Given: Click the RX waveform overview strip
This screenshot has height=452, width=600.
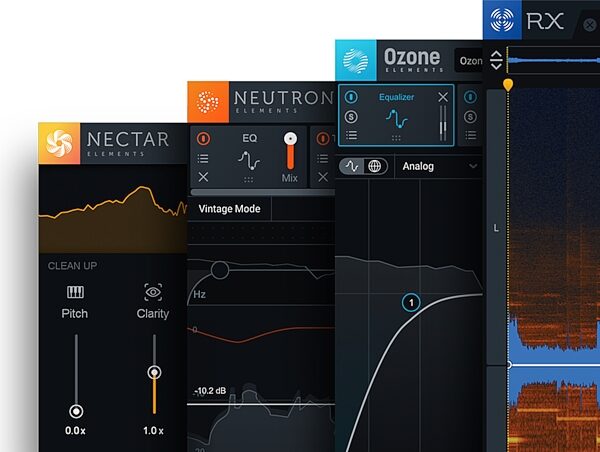Looking at the screenshot, I should pos(554,60).
